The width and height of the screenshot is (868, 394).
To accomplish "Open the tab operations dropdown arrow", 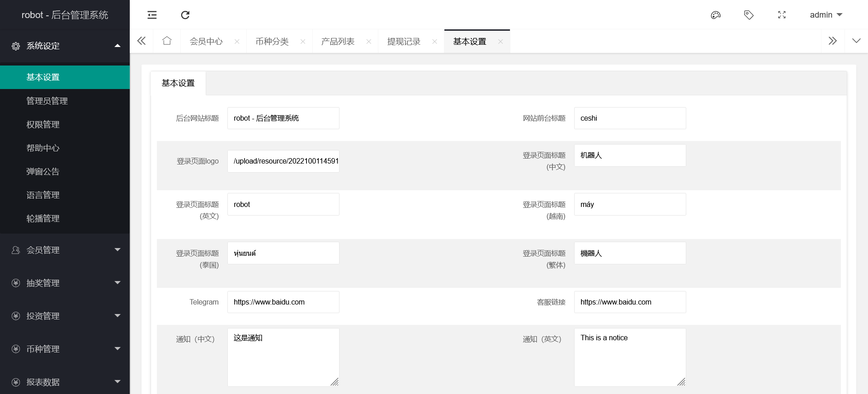I will 856,41.
